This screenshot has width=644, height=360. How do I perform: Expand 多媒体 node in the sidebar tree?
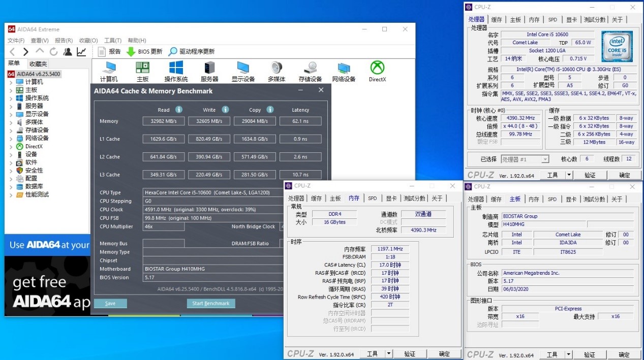(11, 122)
